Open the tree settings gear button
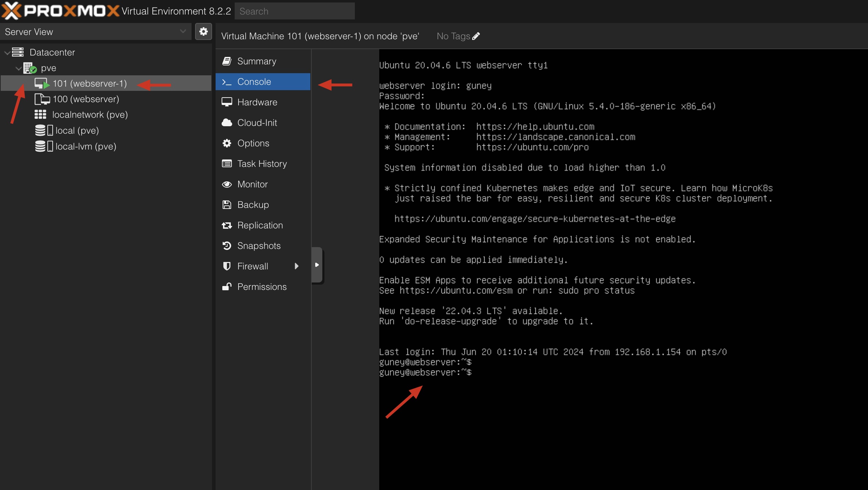Viewport: 868px width, 490px height. pyautogui.click(x=203, y=31)
